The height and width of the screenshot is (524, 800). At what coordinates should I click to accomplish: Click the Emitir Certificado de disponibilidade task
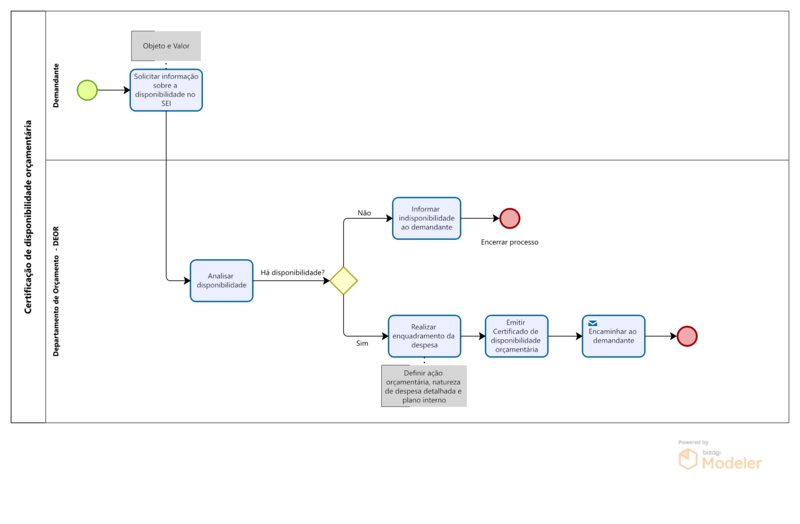516,336
